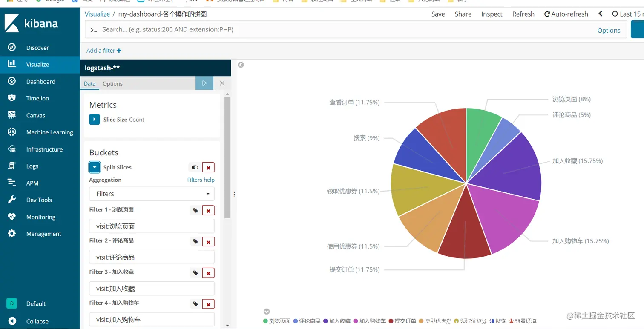The height and width of the screenshot is (329, 644).
Task: Switch to the Options tab
Action: tap(112, 83)
